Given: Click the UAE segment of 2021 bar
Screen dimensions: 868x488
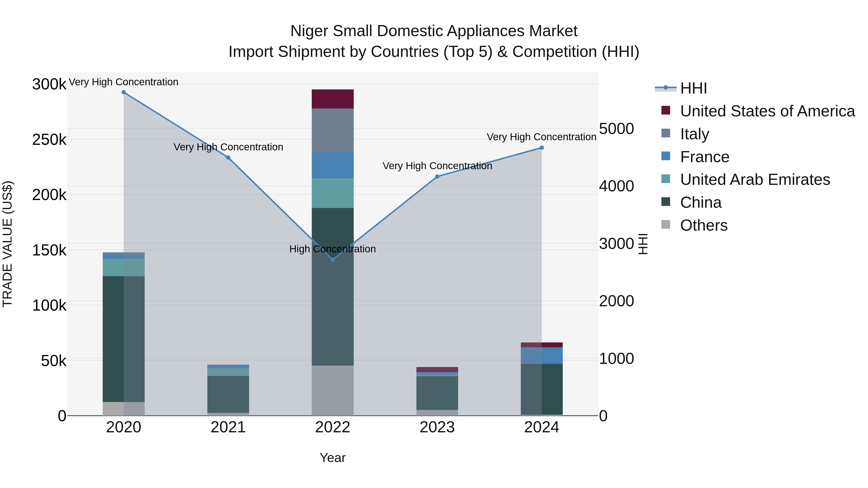Looking at the screenshot, I should 228,372.
